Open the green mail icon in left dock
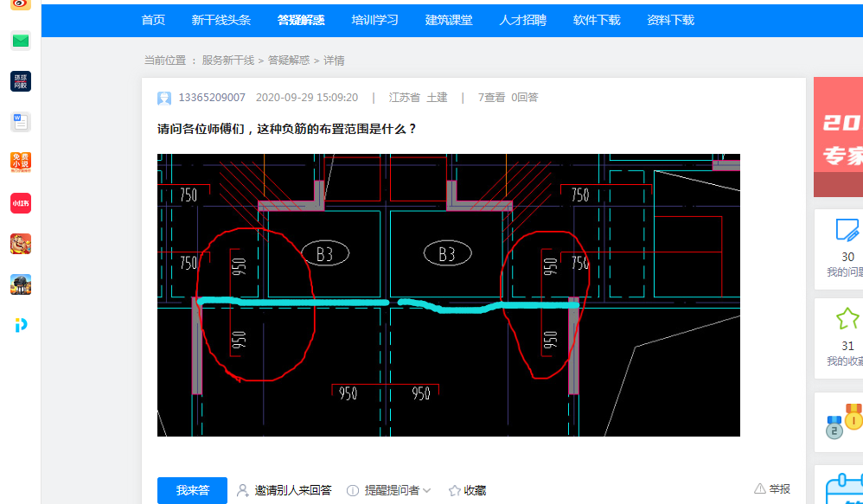The width and height of the screenshot is (863, 504). click(x=20, y=40)
